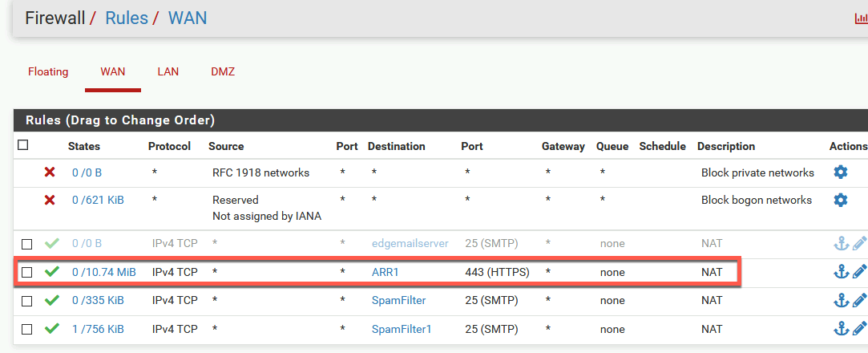This screenshot has height=353, width=868.
Task: Open the edgemailserver alias link
Action: [x=410, y=243]
